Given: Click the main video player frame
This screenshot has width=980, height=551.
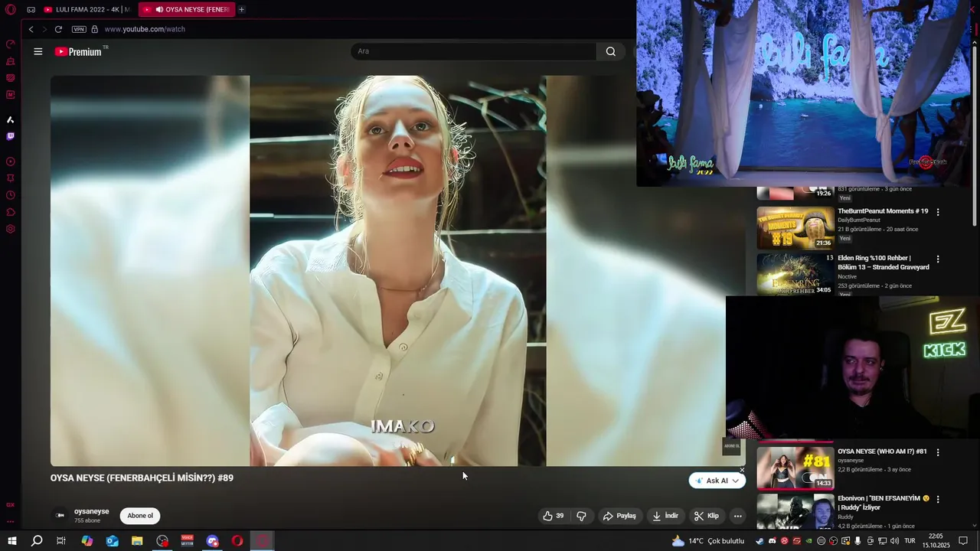Looking at the screenshot, I should point(397,270).
